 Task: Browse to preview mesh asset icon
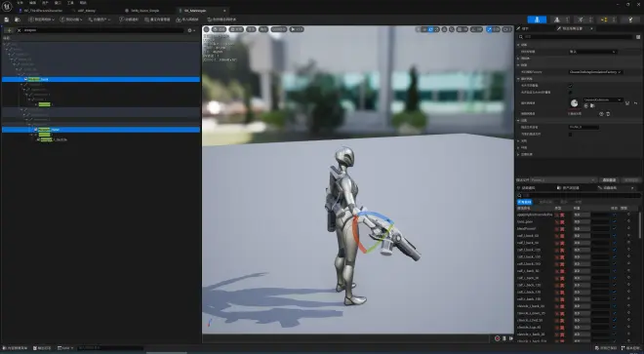(x=592, y=106)
